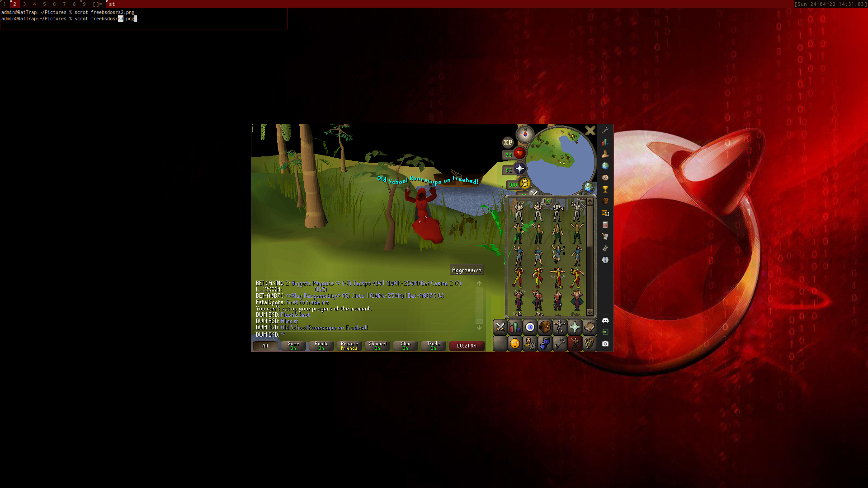This screenshot has height=488, width=868.
Task: Open the Skills stats tab
Action: pyautogui.click(x=515, y=327)
